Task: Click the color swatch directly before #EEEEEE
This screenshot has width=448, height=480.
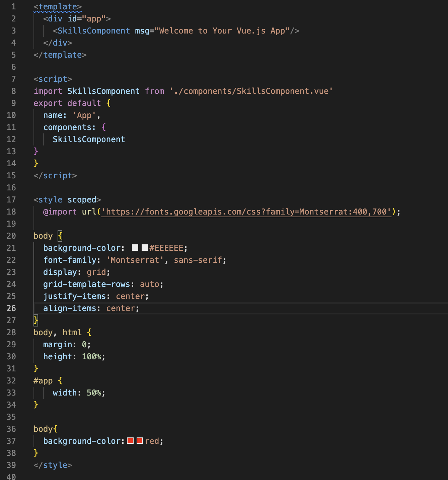Action: (x=145, y=248)
